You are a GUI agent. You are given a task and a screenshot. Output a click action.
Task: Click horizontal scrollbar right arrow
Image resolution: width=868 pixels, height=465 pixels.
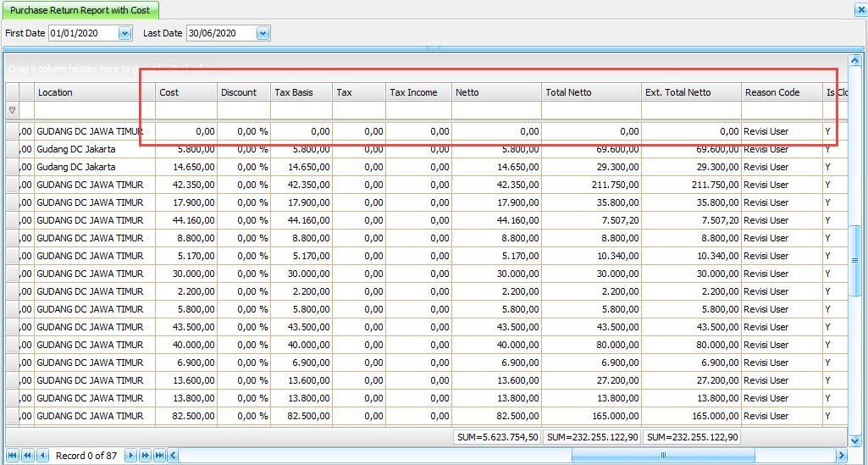coord(842,456)
